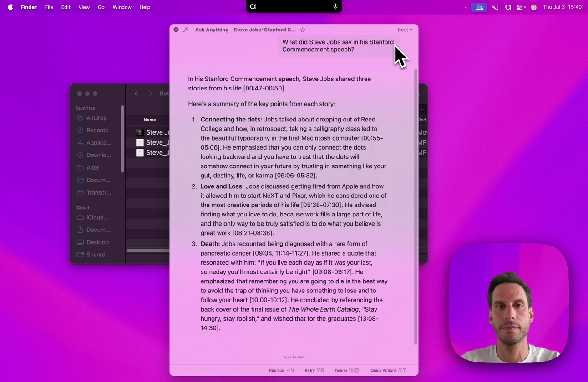Open the 'best' model dropdown
The width and height of the screenshot is (588, 382).
pyautogui.click(x=405, y=30)
